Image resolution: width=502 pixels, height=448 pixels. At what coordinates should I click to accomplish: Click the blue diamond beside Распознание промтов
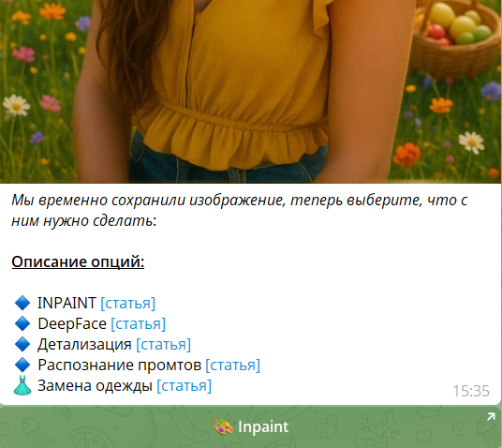pyautogui.click(x=22, y=365)
